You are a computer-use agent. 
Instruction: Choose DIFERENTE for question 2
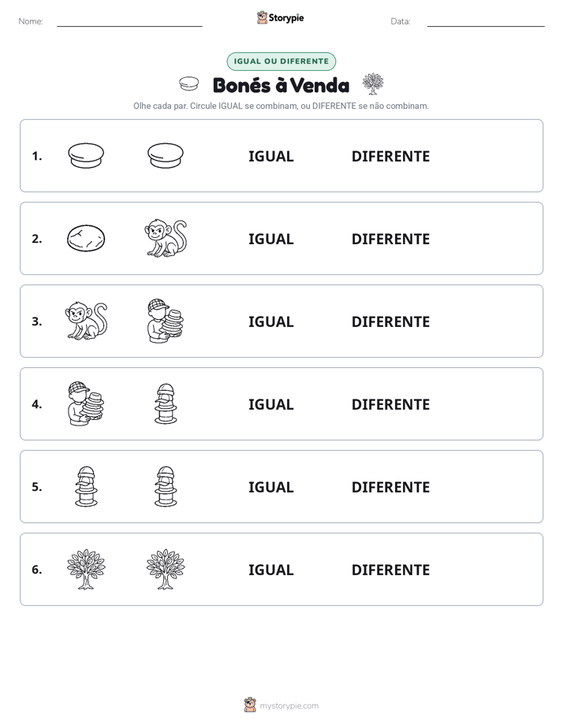390,239
